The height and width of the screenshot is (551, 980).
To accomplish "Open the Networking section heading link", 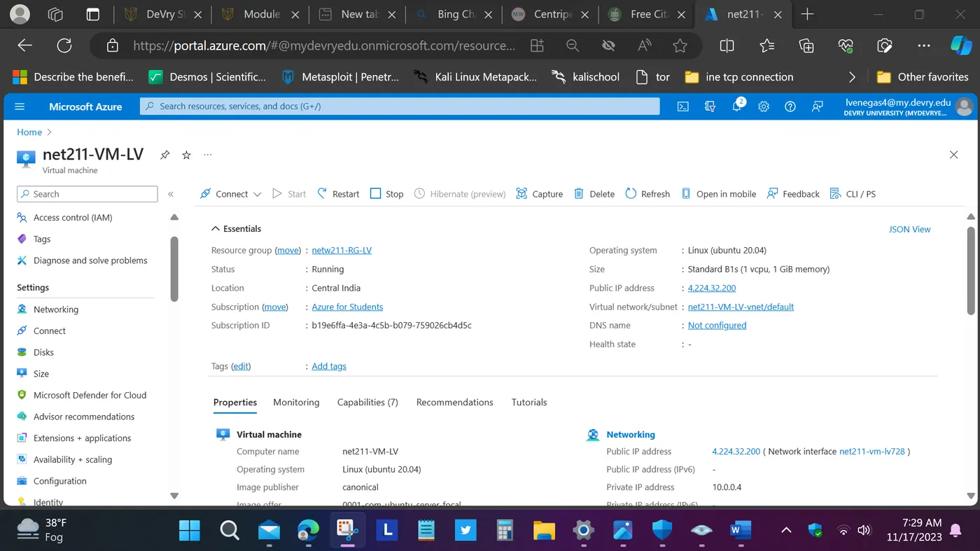I will (x=631, y=435).
